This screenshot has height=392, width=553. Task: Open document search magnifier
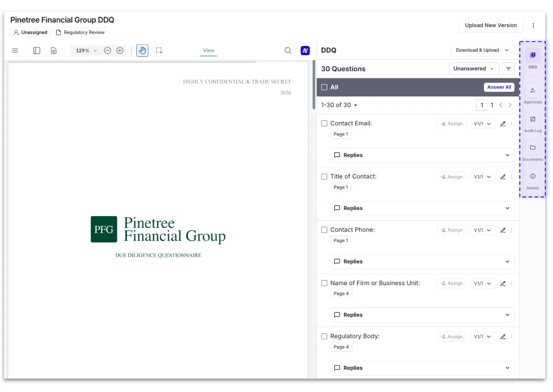288,51
